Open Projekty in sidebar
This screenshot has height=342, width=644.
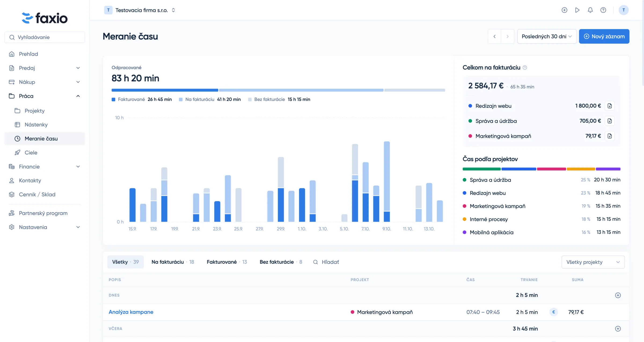[45, 111]
